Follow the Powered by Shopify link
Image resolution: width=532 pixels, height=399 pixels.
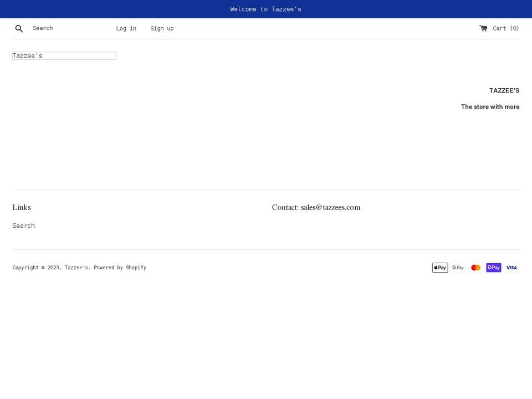(120, 268)
